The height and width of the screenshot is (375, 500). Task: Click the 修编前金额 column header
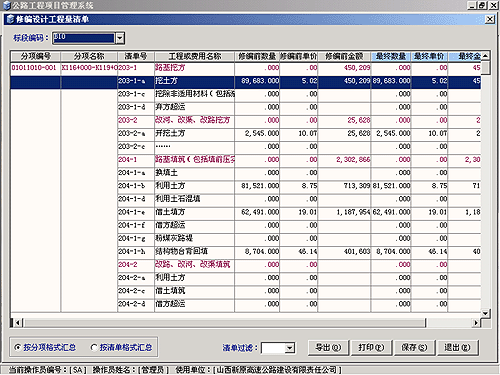344,56
